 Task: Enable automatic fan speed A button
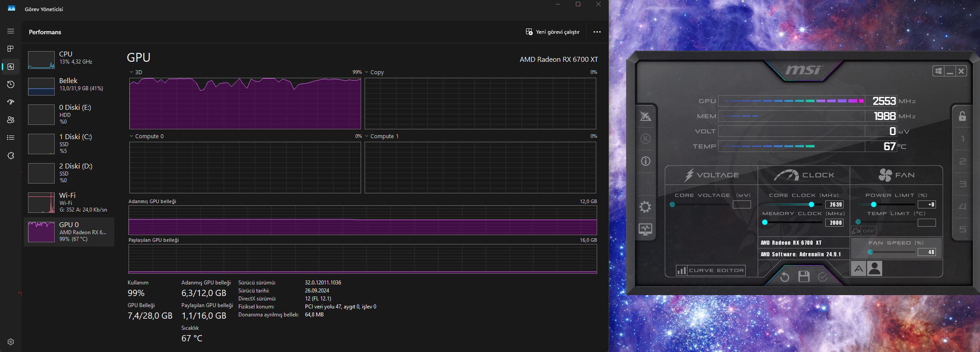click(859, 268)
